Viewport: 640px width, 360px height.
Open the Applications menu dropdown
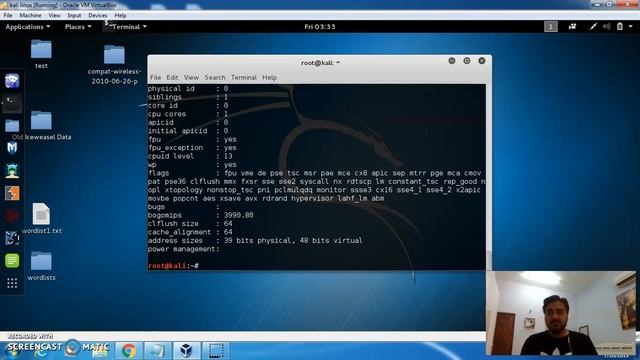click(28, 27)
